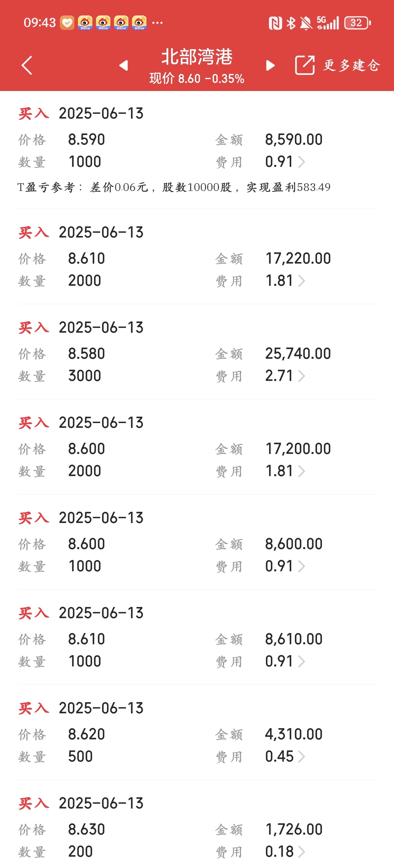Tap the muted bell notification icon
The image size is (394, 868).
(306, 23)
